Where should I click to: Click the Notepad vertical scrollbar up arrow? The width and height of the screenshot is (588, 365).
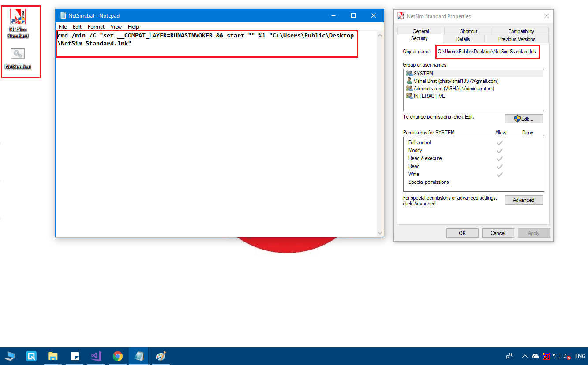tap(381, 34)
